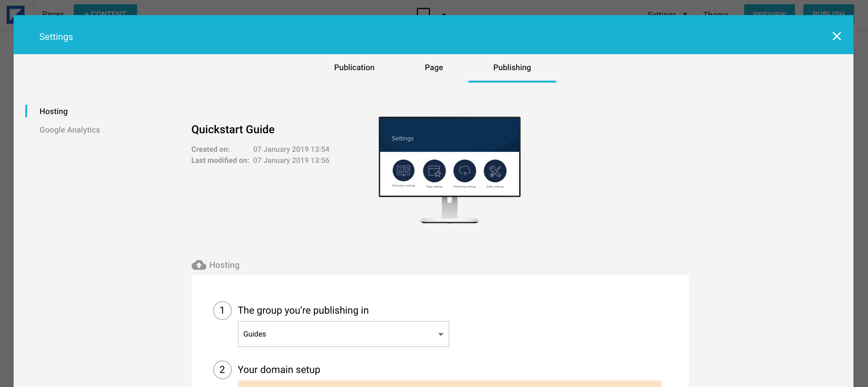Screen dimensions: 868x387
Task: Open the Guides group dropdown
Action: [343, 334]
